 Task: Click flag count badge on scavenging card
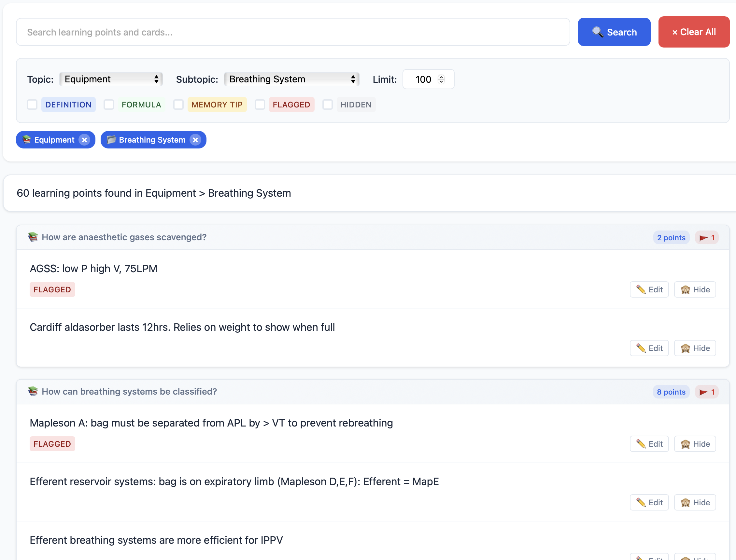[x=706, y=237]
